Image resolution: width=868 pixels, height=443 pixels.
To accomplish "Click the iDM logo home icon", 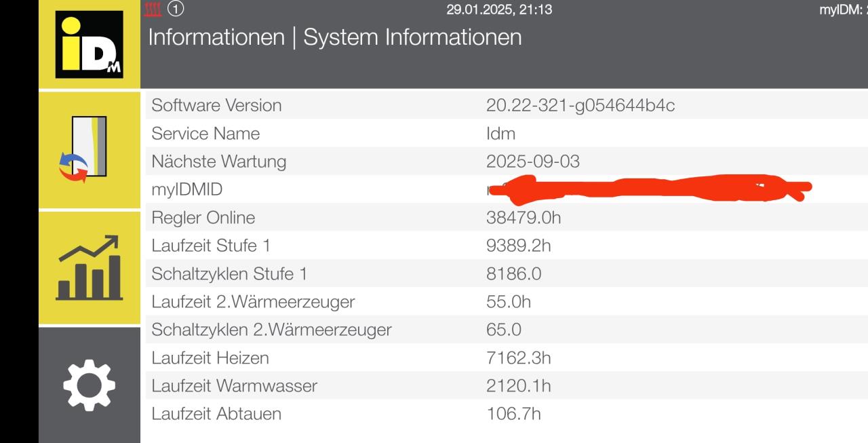I will [90, 45].
